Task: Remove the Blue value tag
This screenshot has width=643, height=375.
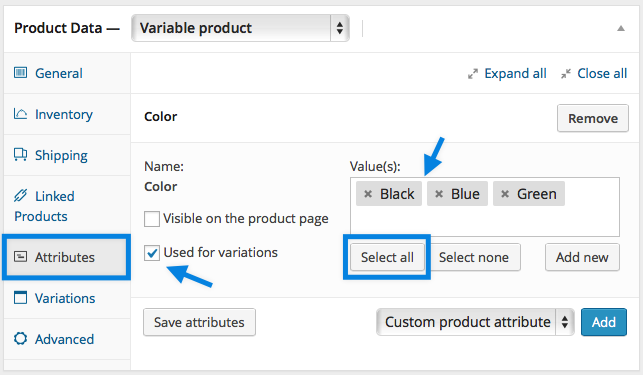Action: 439,194
